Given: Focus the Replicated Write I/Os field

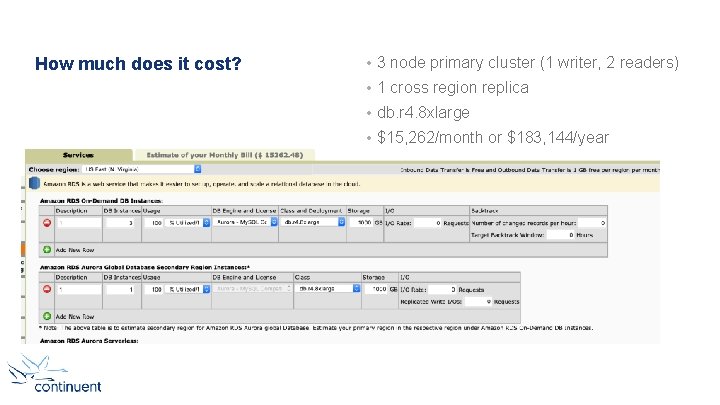Looking at the screenshot, I should pyautogui.click(x=478, y=302).
